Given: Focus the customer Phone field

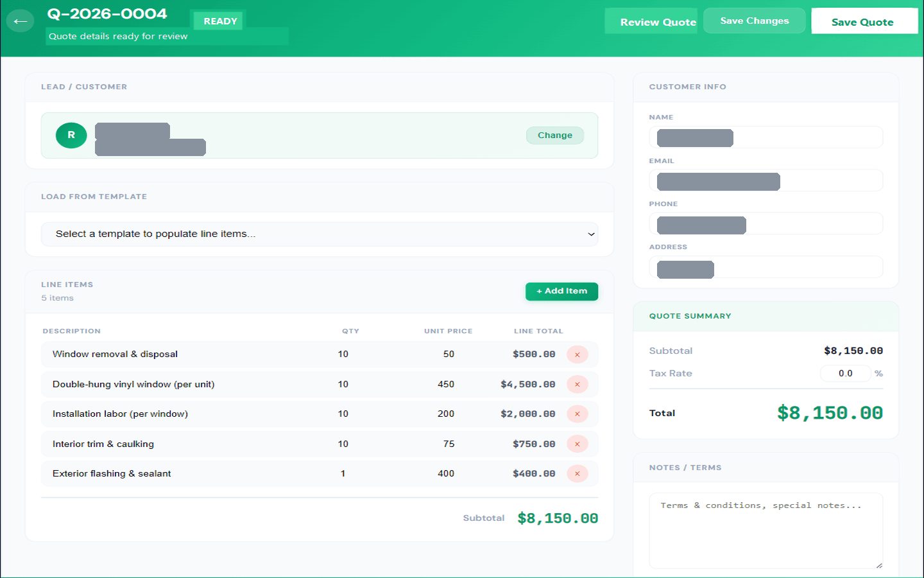Looking at the screenshot, I should coord(766,223).
